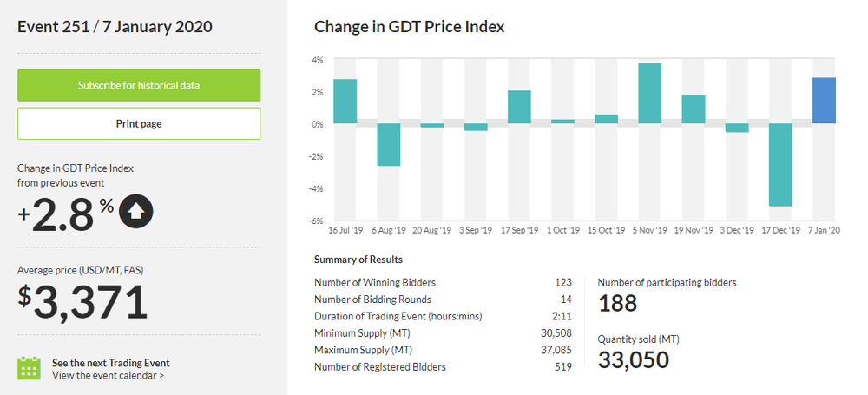Click the 5 Nov '19 chart bar
The width and height of the screenshot is (868, 395).
[650, 93]
